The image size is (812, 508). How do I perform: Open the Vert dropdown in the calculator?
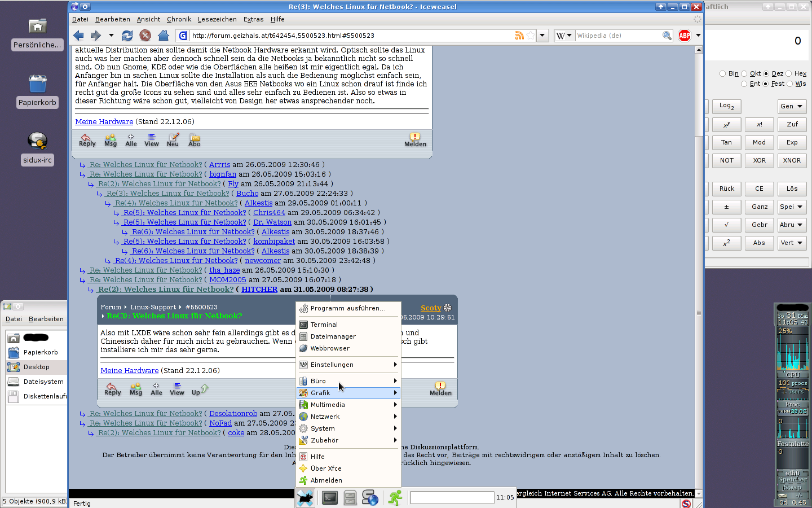[792, 243]
